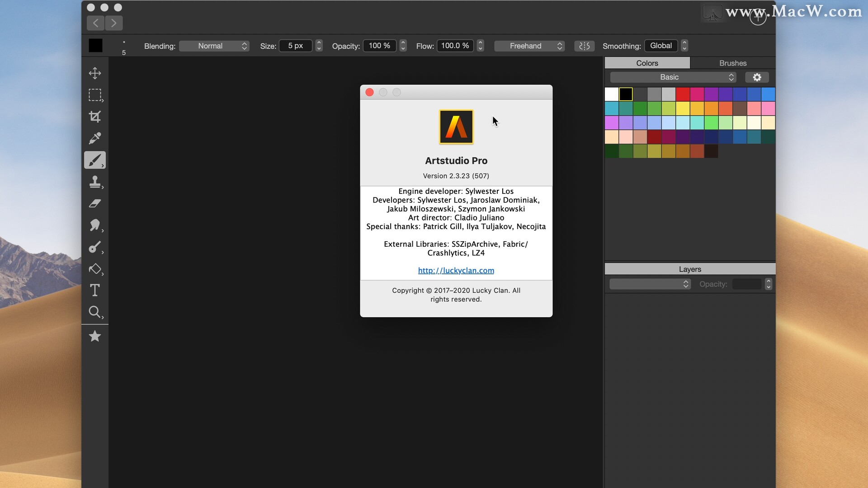Pick the red color swatch
The width and height of the screenshot is (868, 488).
point(683,94)
